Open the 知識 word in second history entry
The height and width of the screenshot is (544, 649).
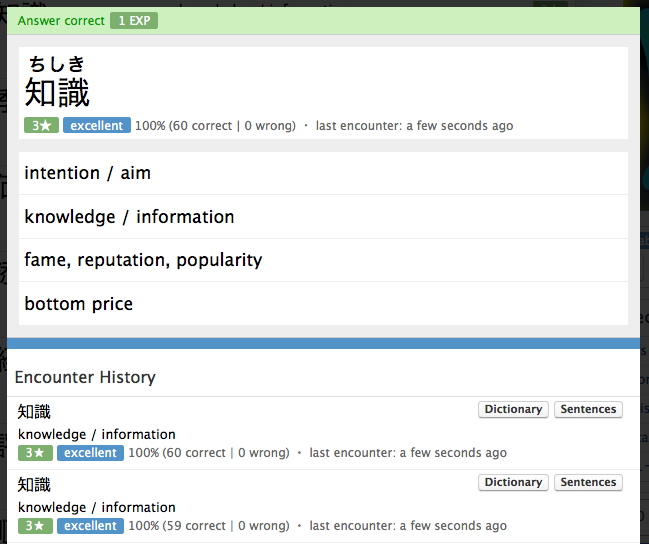coord(34,484)
